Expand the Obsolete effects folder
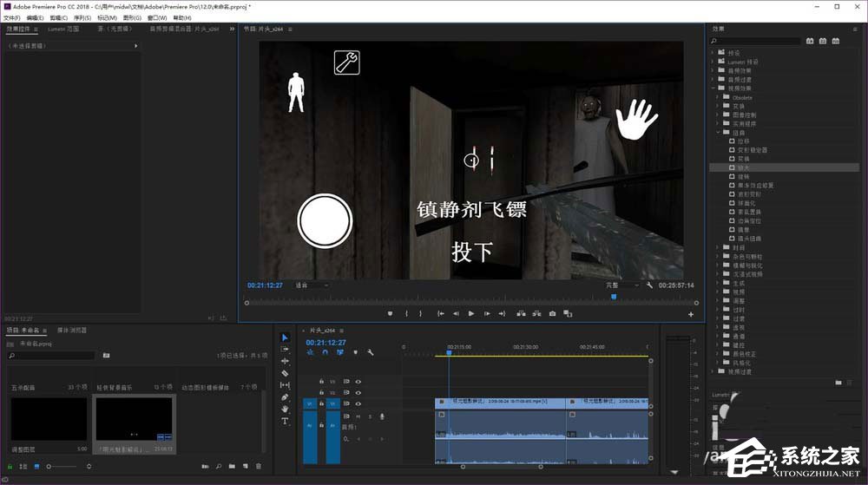 point(719,97)
